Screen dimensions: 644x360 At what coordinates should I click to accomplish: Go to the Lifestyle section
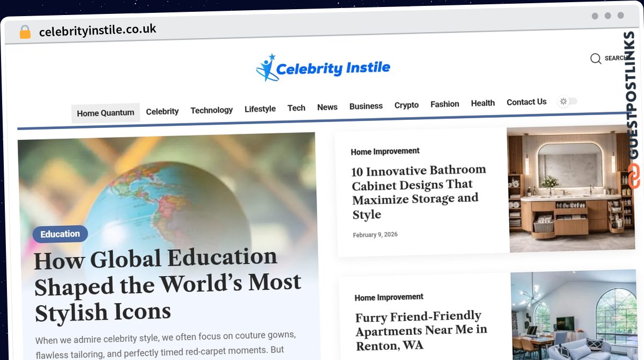(x=260, y=109)
